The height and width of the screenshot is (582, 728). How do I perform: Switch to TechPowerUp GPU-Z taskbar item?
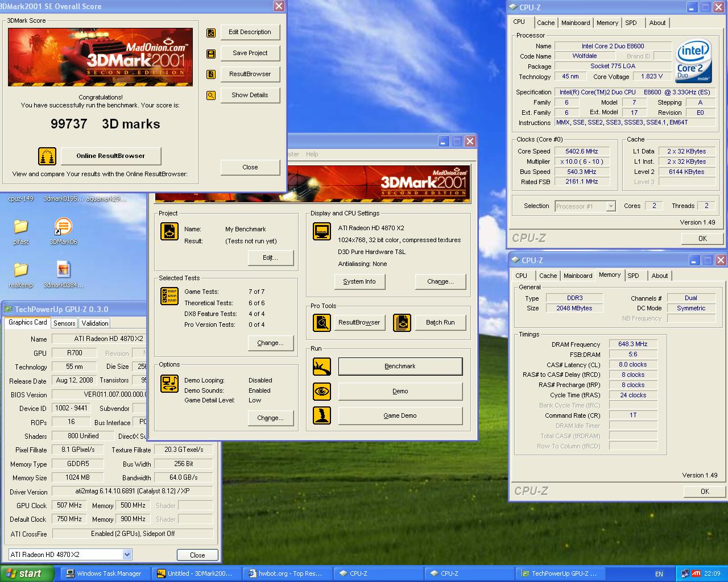560,573
